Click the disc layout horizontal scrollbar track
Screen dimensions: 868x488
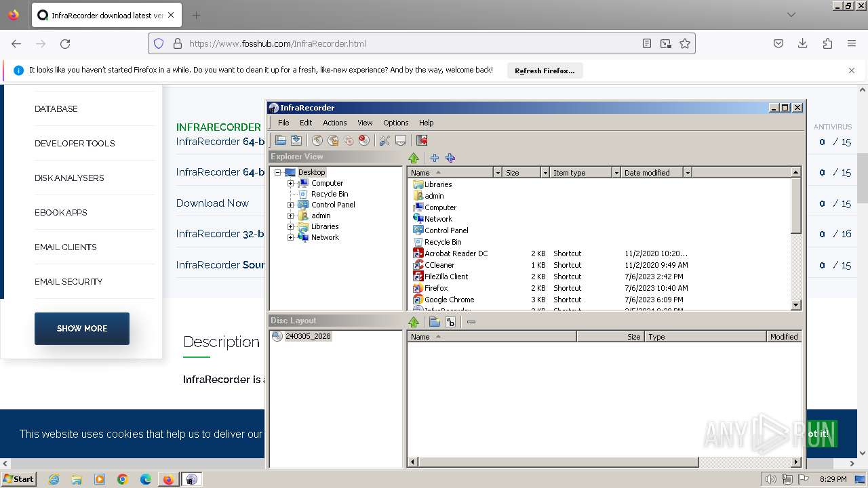(745, 462)
